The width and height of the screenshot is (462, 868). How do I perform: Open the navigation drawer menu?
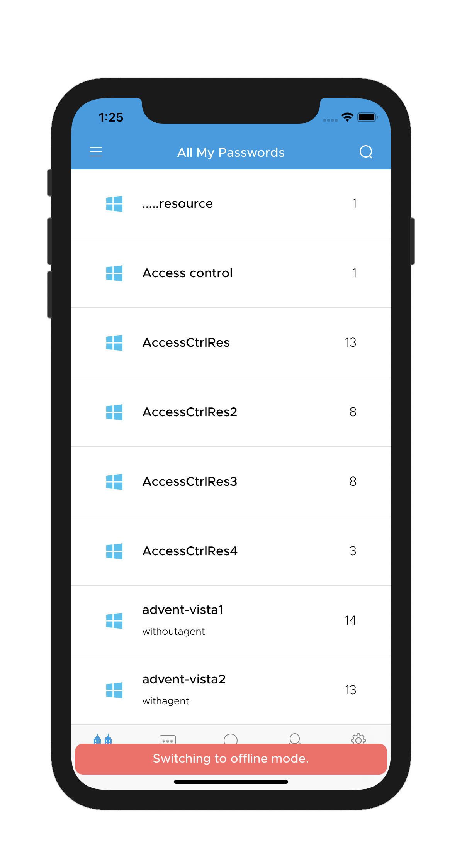pyautogui.click(x=96, y=152)
